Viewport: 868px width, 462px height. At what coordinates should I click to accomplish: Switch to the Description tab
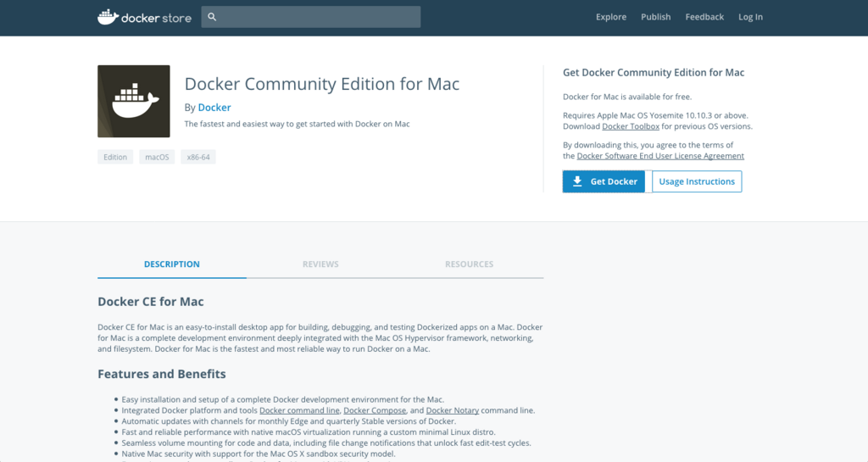(172, 264)
